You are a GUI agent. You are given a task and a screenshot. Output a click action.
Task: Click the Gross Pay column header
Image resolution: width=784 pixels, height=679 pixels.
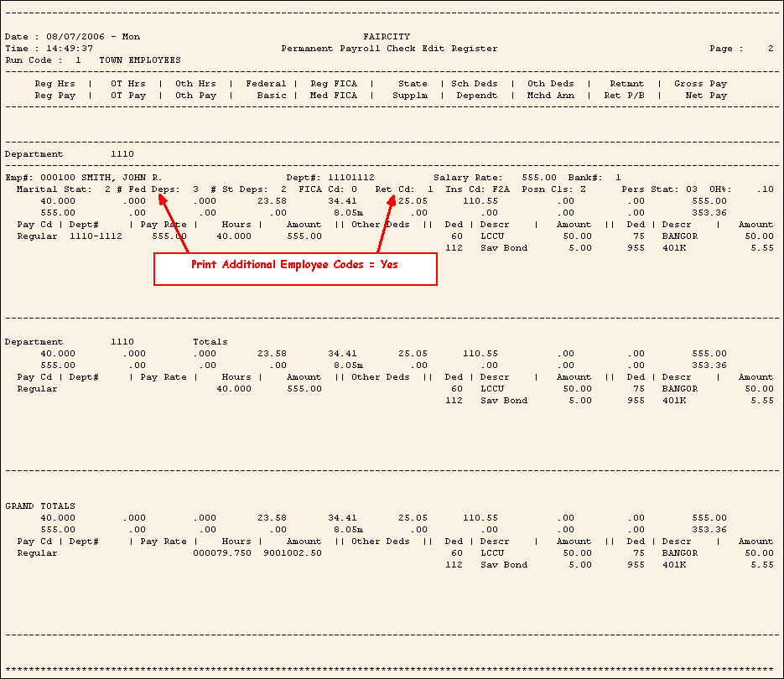pyautogui.click(x=700, y=84)
